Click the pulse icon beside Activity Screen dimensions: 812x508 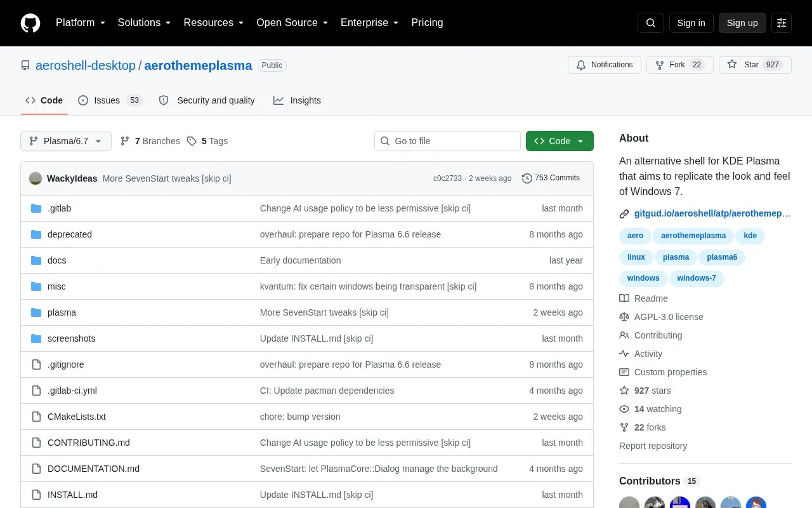(x=624, y=354)
